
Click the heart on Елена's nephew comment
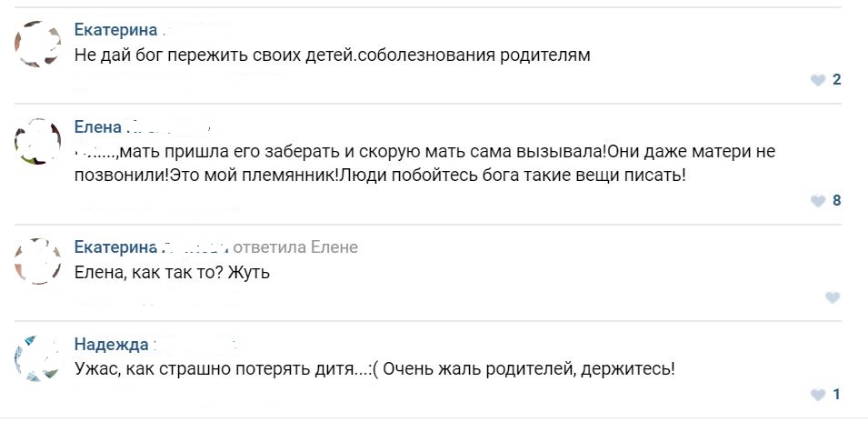tap(818, 201)
